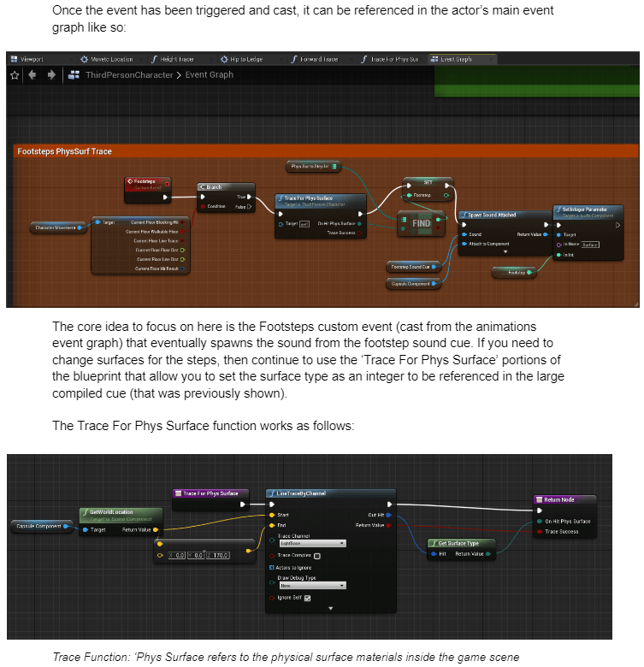Click the FIND map node
644x667 pixels.
[x=421, y=223]
